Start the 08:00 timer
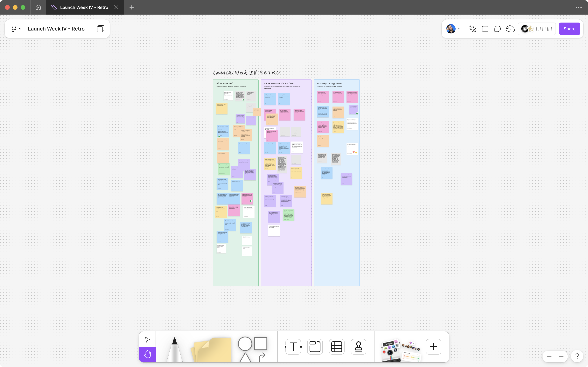The image size is (588, 367). pyautogui.click(x=544, y=29)
